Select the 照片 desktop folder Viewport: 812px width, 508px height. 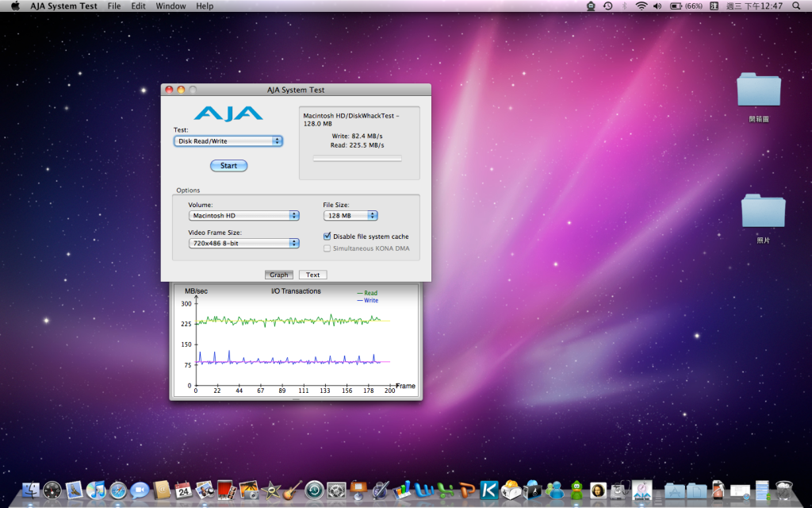(764, 219)
